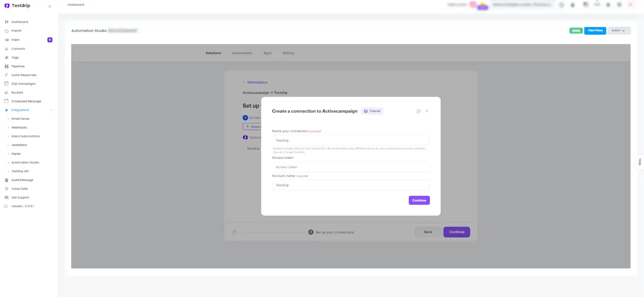Open Textdrip API under Integrations
Viewport: 644px width, 297px height.
coord(20,171)
